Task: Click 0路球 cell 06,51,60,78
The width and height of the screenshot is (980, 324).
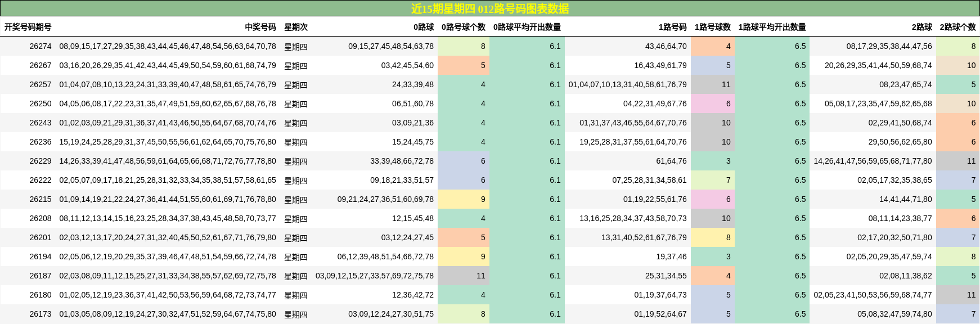Action: pyautogui.click(x=413, y=103)
